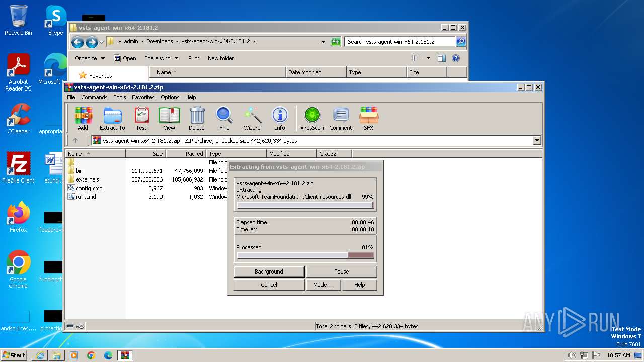Pause the extraction
Screen dimensions: 644x362
[341, 271]
